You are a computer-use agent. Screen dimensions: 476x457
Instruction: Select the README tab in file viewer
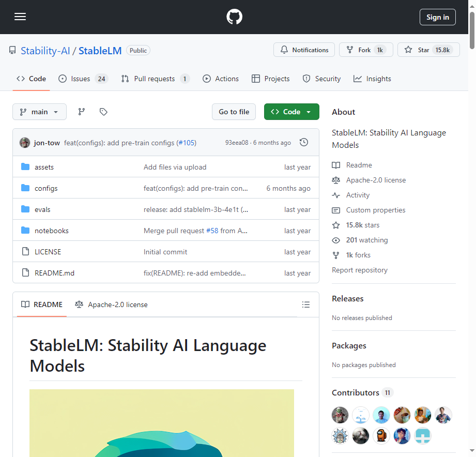pos(42,304)
